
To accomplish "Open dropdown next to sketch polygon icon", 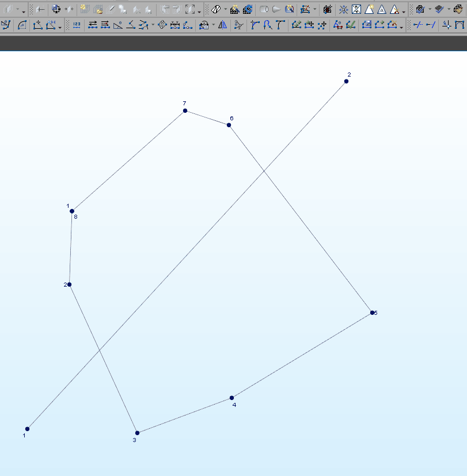I will point(314,9).
